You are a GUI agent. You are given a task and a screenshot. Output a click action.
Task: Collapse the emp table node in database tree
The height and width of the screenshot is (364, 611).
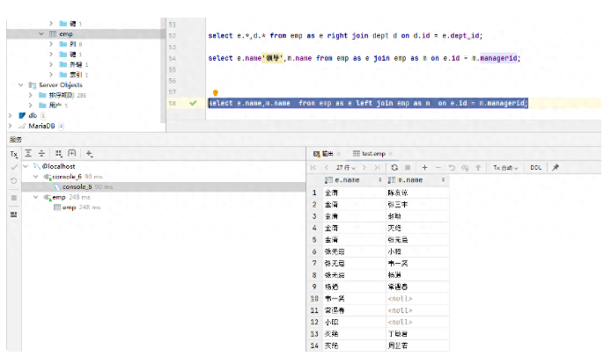[x=41, y=34]
